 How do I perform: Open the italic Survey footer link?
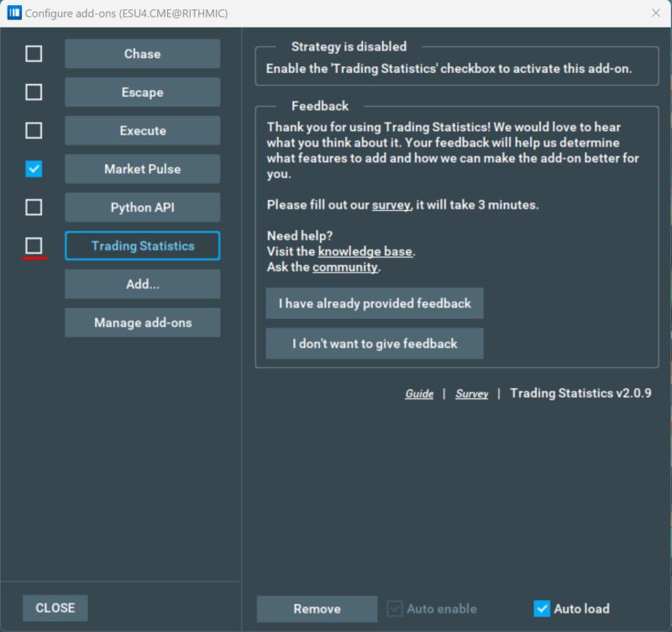point(471,393)
